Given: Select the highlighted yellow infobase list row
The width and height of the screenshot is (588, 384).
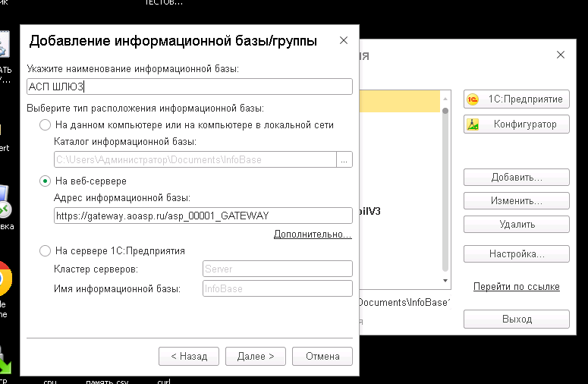Looking at the screenshot, I should click(400, 101).
